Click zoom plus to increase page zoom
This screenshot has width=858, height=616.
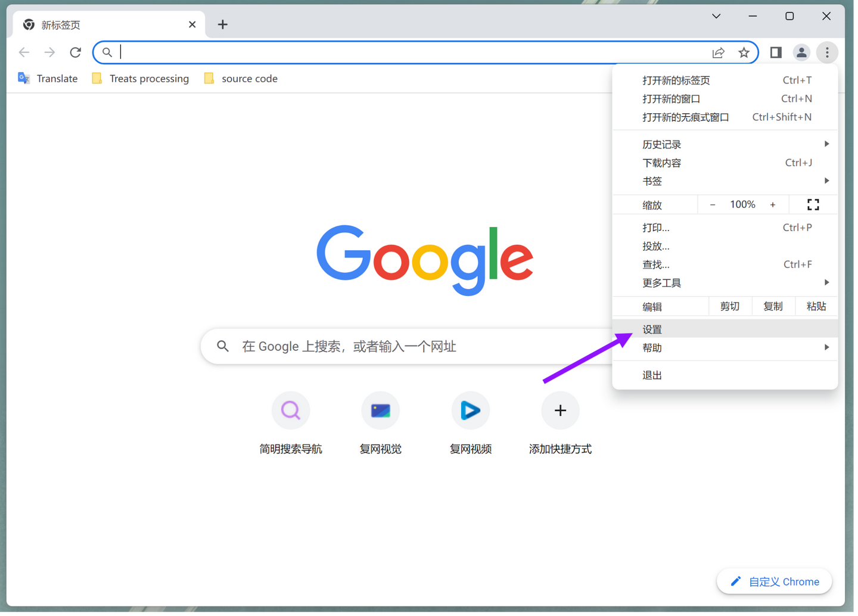click(773, 204)
